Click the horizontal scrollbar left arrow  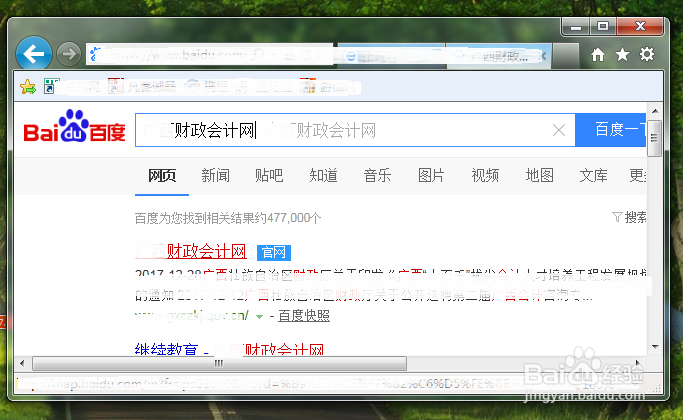click(22, 363)
